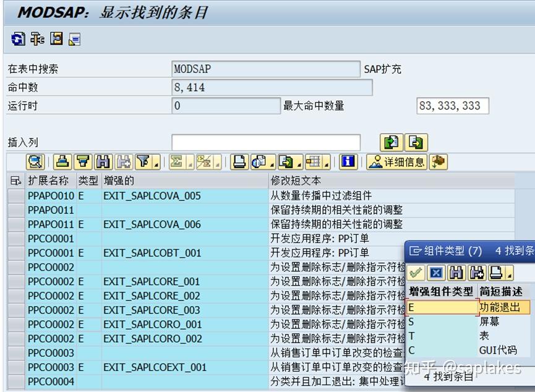Image resolution: width=535 pixels, height=392 pixels.
Task: Confirm popup with the green checkmark
Action: (415, 273)
